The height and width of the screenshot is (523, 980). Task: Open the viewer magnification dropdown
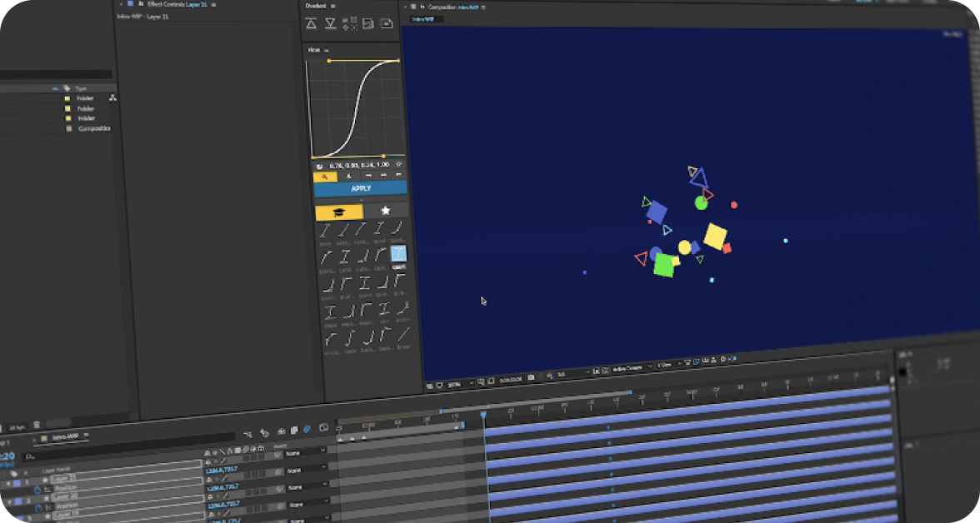459,384
